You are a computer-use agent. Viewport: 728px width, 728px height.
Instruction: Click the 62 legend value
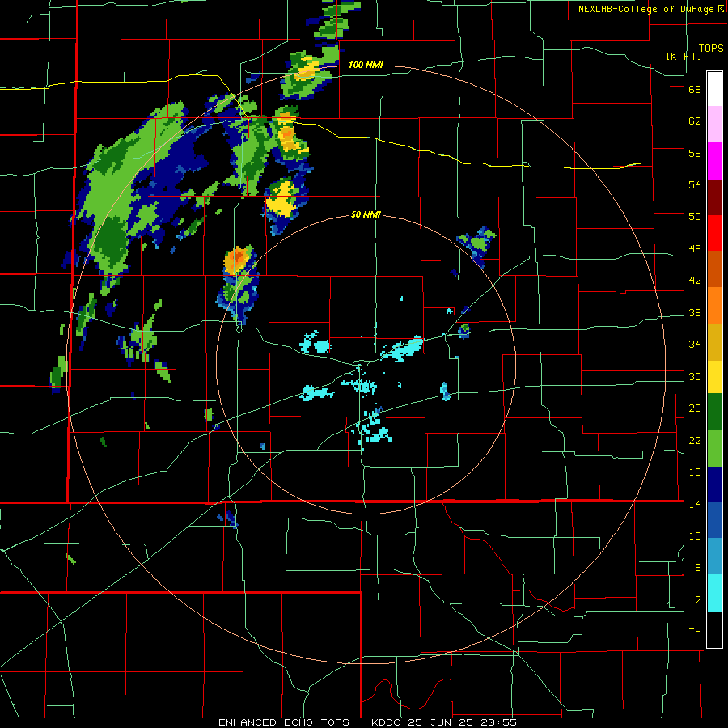click(695, 121)
